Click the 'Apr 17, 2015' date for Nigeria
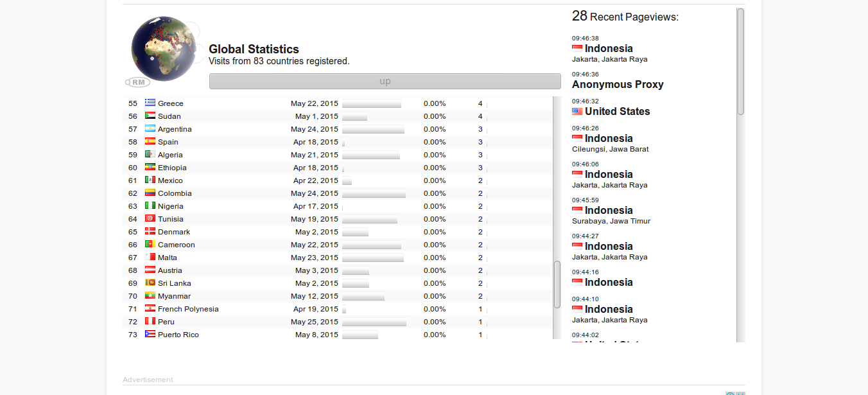Viewport: 868px width, 395px height. (x=315, y=206)
